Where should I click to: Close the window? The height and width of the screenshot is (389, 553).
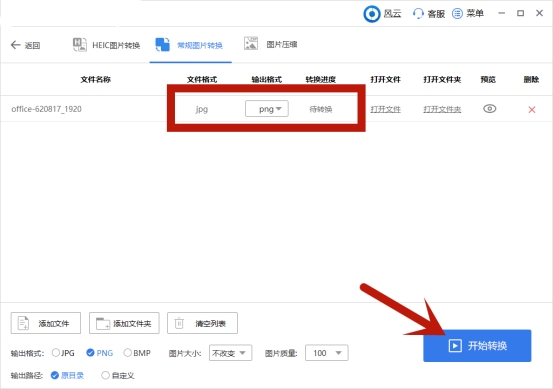click(x=539, y=13)
